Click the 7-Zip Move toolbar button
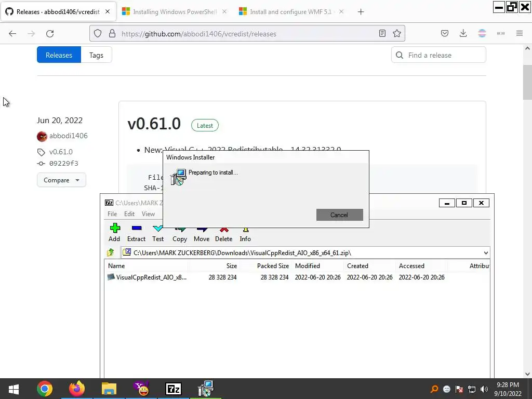Screen dimensions: 532x399 [202, 233]
